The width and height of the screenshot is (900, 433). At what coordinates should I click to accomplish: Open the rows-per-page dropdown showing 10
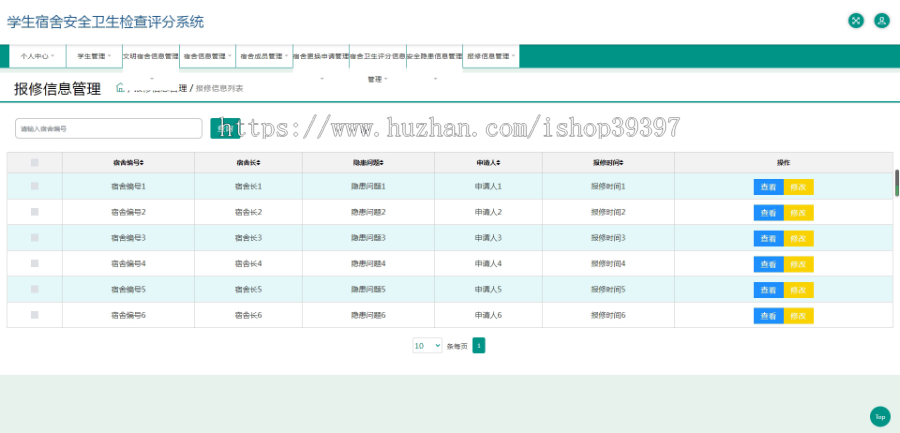[427, 345]
